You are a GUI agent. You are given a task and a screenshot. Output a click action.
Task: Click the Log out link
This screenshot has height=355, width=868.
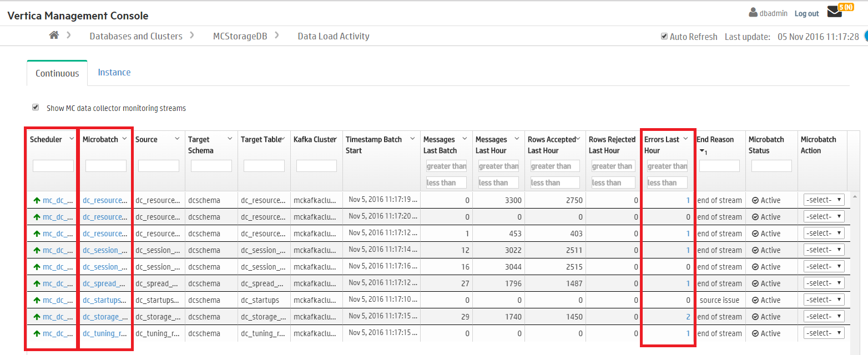806,13
